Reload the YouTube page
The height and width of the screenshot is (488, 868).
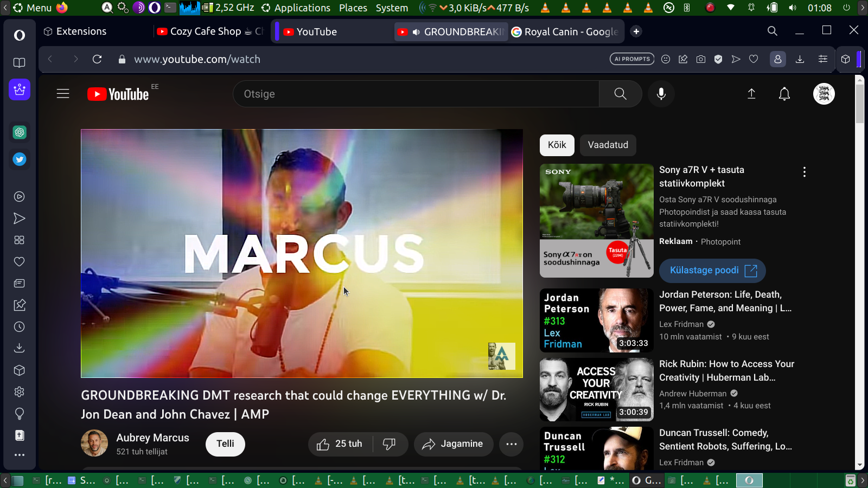point(97,59)
